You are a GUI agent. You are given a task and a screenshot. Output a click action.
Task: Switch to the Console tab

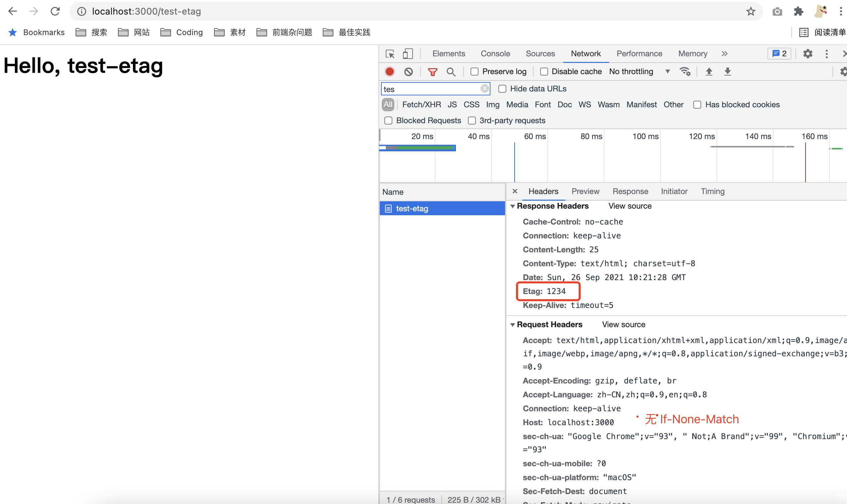pos(495,54)
